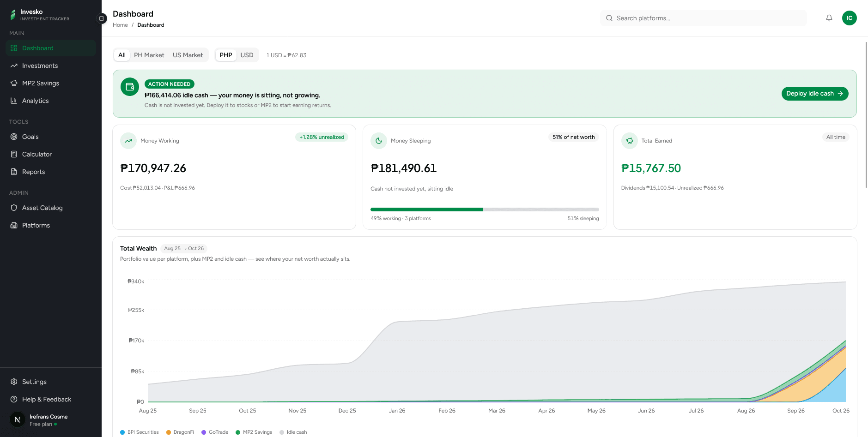Click the All time badge on Total Earned

point(836,137)
